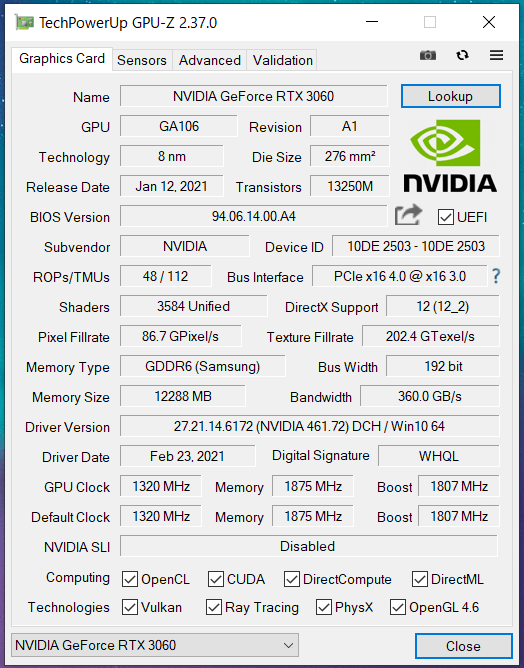Click the Subvendor field showing NVIDIA
The image size is (524, 668).
(x=184, y=246)
